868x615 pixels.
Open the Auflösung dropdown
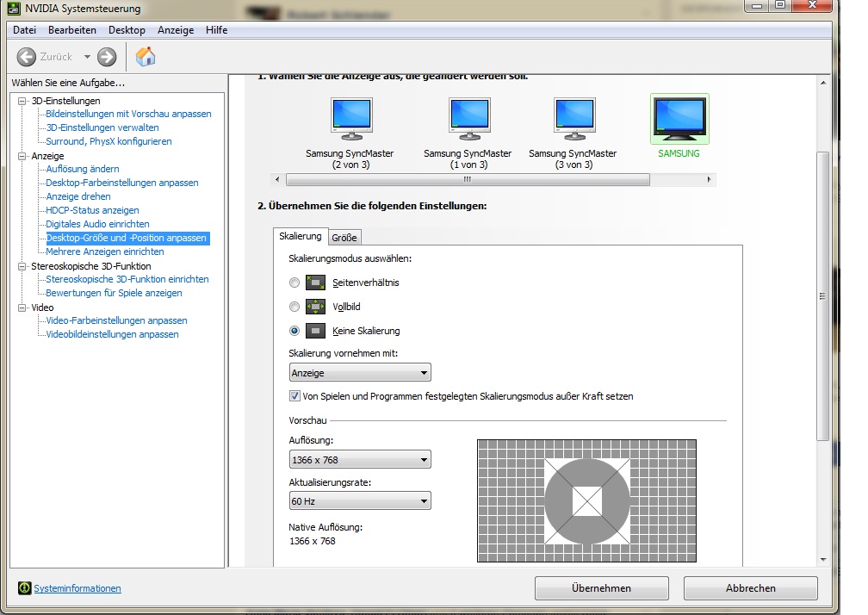click(x=360, y=459)
